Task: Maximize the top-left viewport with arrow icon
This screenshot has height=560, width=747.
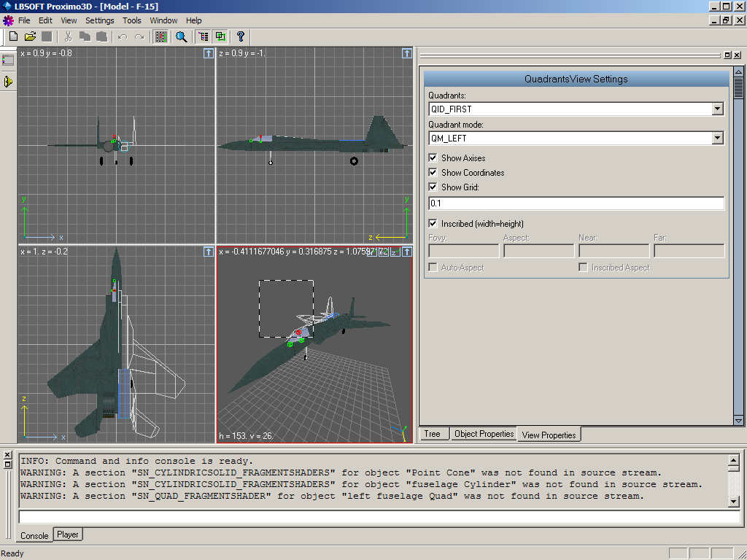Action: pyautogui.click(x=209, y=53)
